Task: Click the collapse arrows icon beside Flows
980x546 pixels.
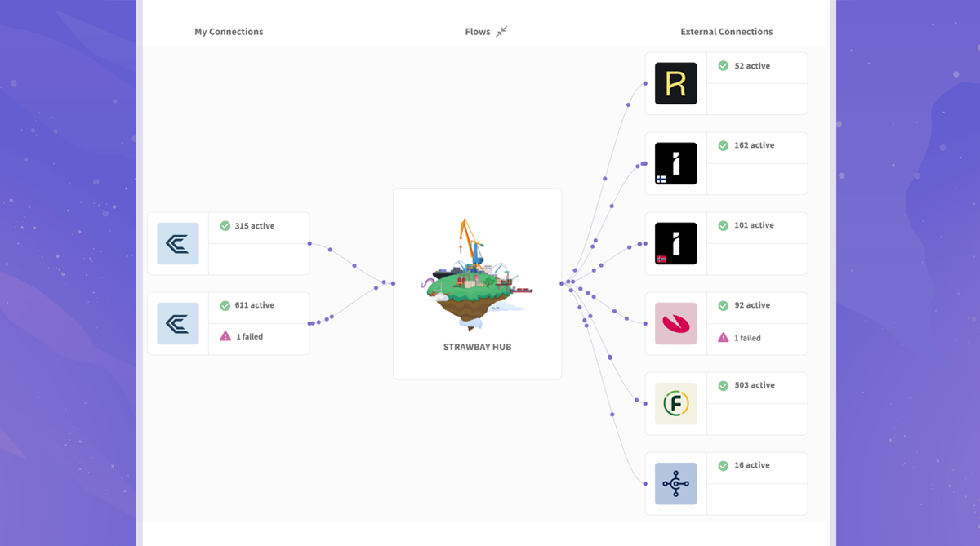Action: 501,32
